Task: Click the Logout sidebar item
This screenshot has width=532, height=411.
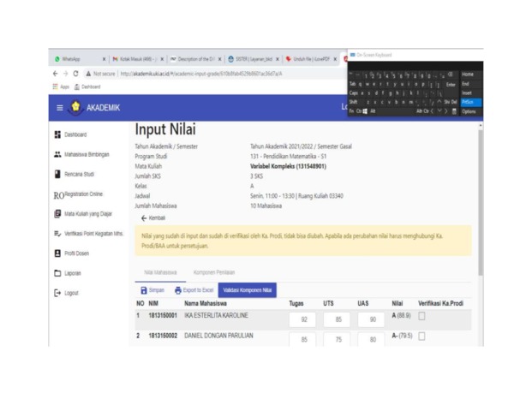Action: [x=73, y=293]
